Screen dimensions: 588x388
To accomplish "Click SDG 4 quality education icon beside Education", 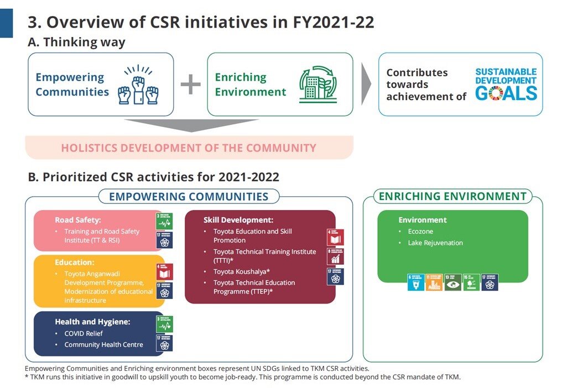I will point(164,271).
